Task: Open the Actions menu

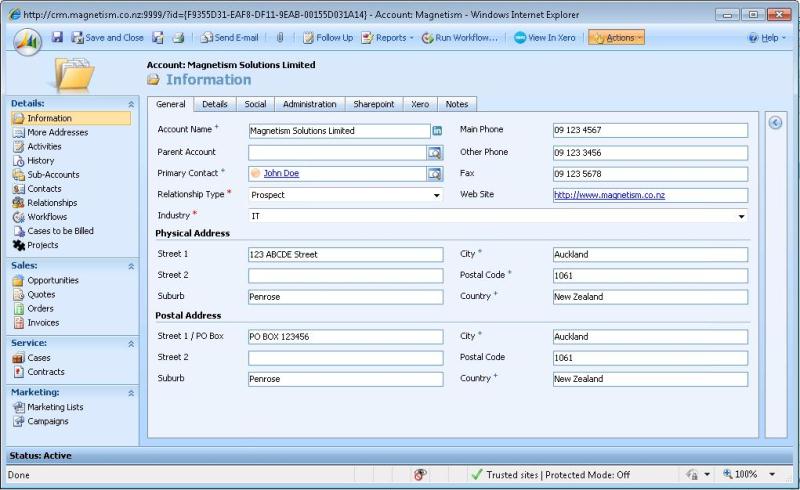Action: pos(616,38)
